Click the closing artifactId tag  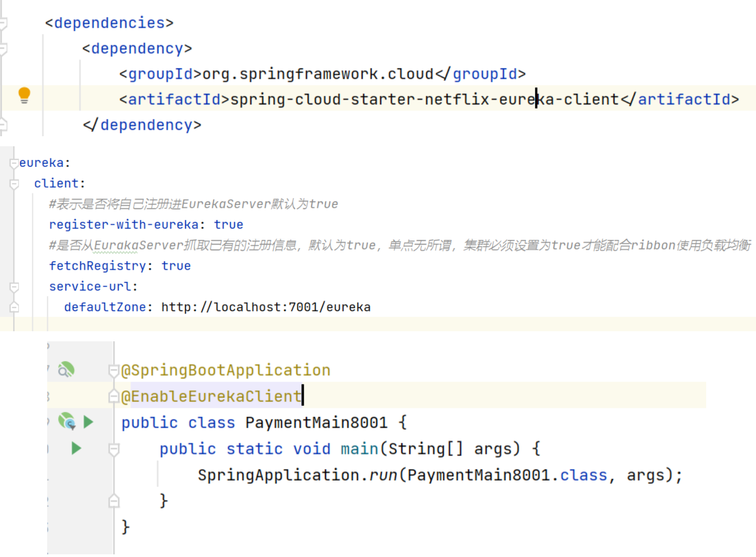coord(680,99)
